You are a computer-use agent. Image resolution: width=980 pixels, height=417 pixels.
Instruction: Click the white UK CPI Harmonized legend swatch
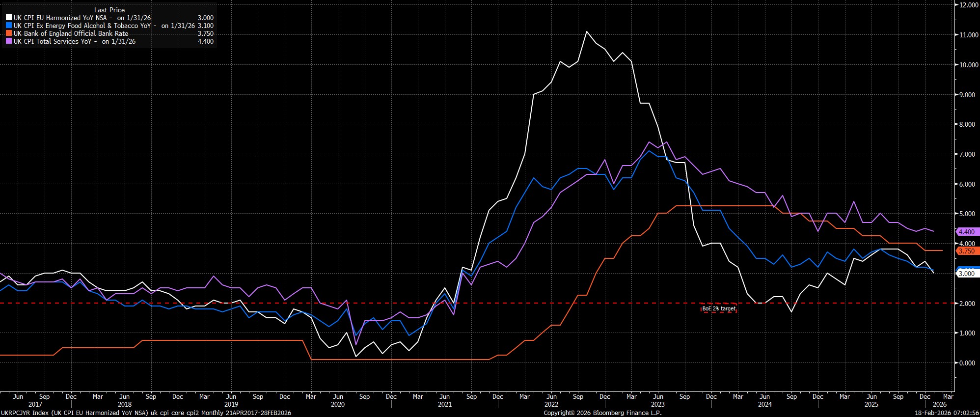[x=8, y=18]
